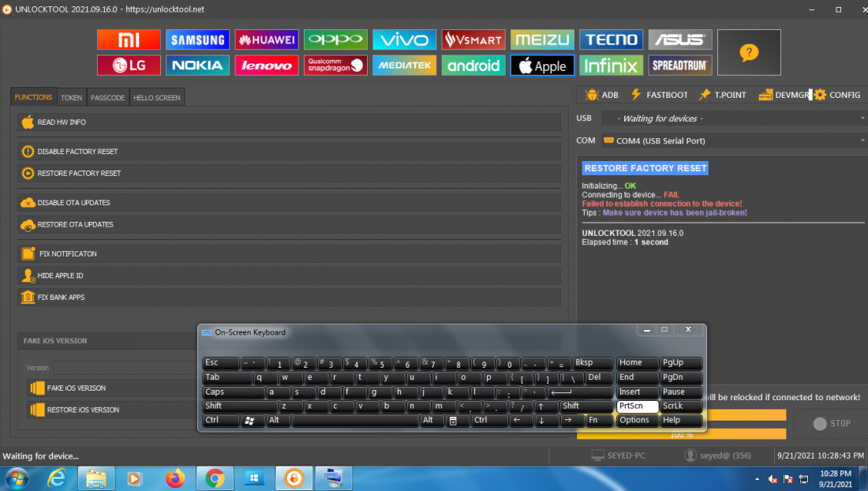Switch to the HELLO SCREEN tab
The image size is (868, 491).
pos(157,97)
